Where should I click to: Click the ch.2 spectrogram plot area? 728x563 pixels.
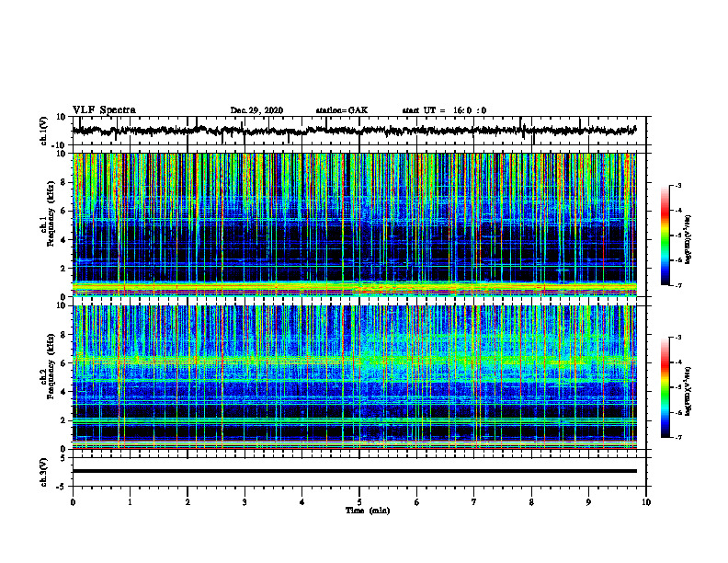[354, 377]
